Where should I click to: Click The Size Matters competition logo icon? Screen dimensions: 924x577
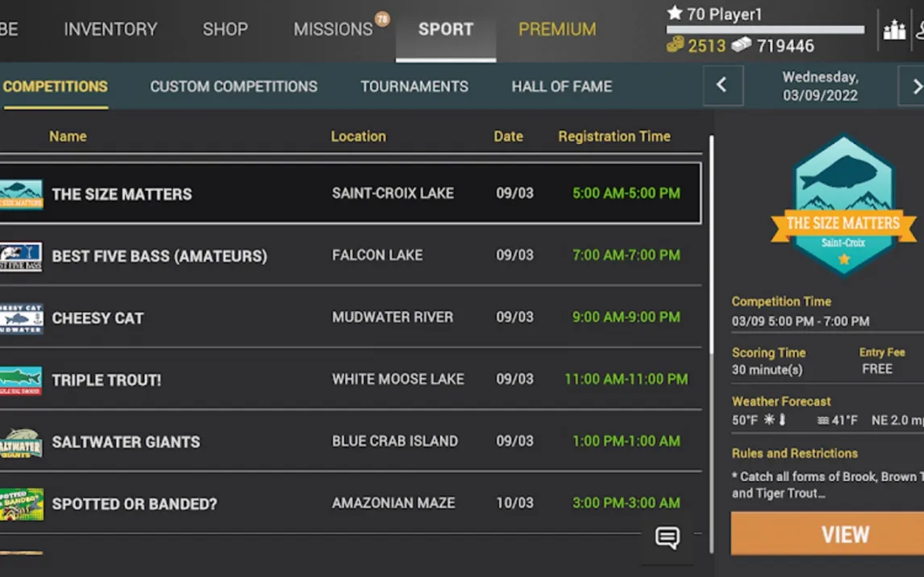pos(21,194)
